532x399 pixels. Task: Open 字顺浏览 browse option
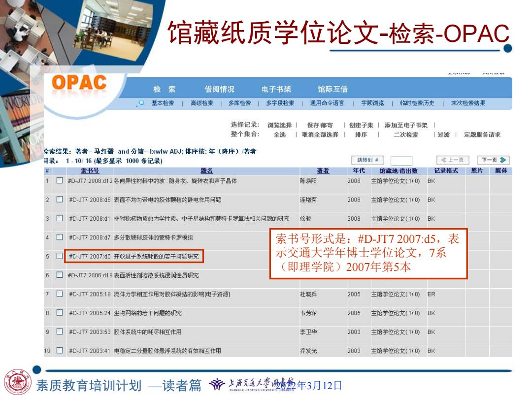[x=372, y=103]
